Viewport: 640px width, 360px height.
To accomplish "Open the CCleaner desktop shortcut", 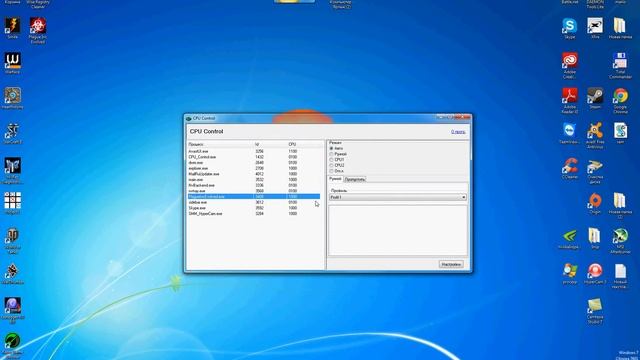I will [x=569, y=168].
